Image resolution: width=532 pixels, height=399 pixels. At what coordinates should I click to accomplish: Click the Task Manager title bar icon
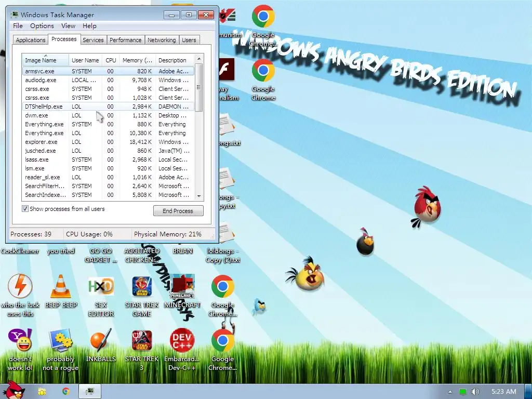14,15
